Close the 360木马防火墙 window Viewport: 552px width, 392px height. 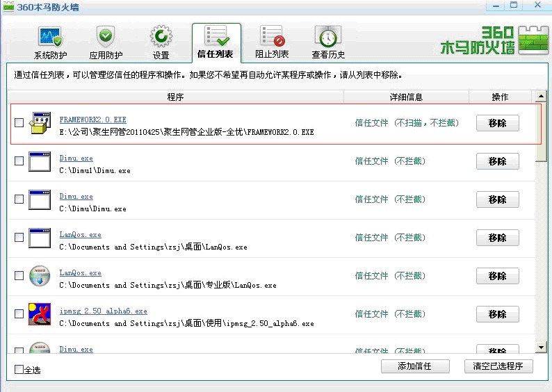click(x=537, y=6)
